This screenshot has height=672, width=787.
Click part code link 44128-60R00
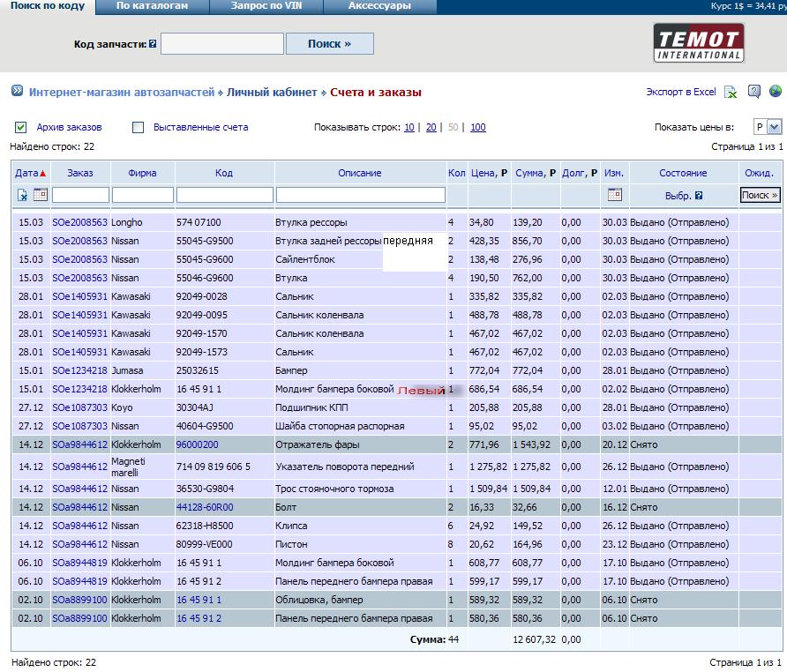(205, 507)
